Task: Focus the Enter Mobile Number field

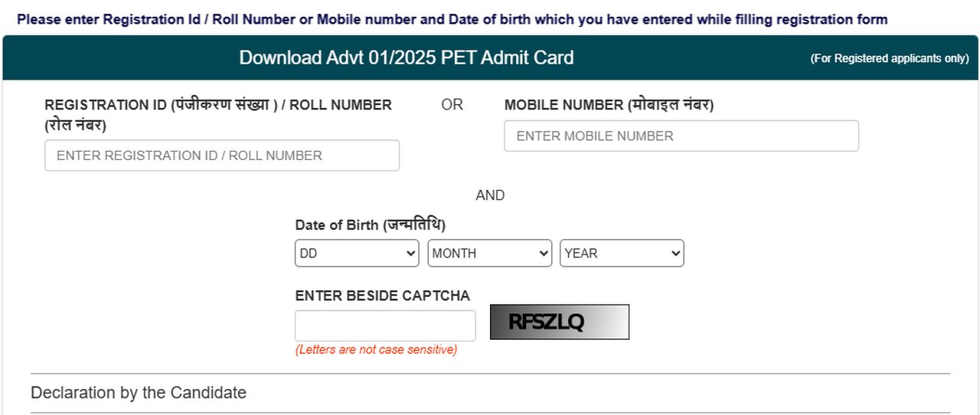Action: [x=681, y=136]
